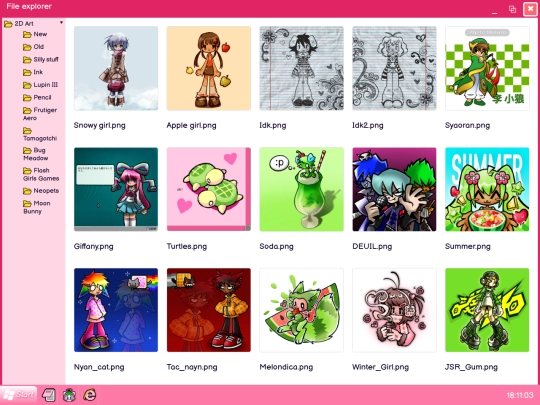Open the Turtles.png thumbnail
Viewport: 540px width, 405px height.
pyautogui.click(x=209, y=189)
